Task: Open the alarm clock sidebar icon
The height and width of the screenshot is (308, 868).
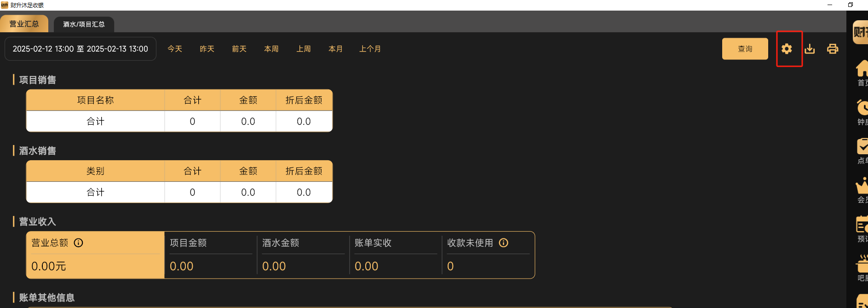Action: 862,107
